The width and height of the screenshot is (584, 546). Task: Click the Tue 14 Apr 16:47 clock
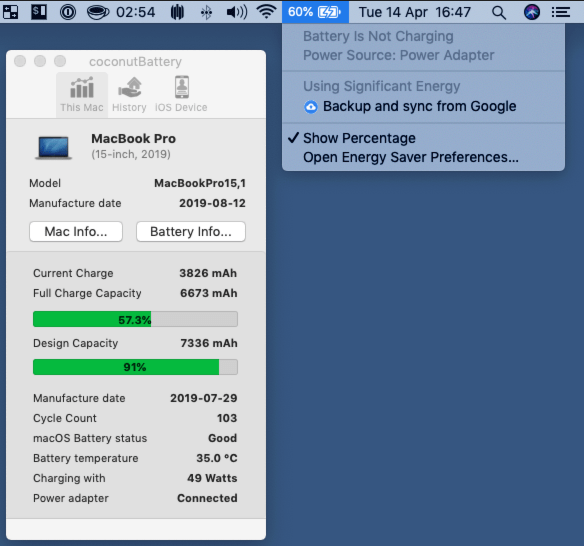[x=415, y=12]
